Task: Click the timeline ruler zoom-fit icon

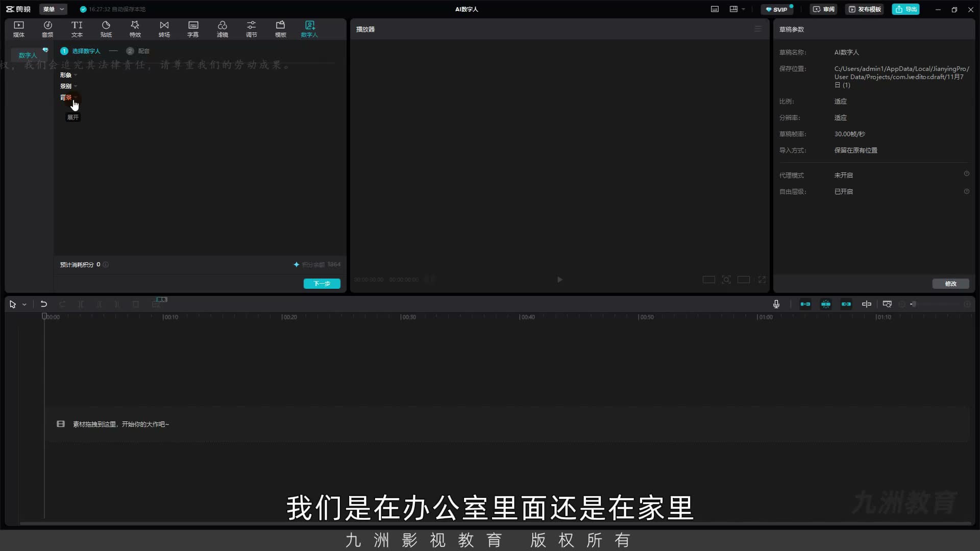Action: pyautogui.click(x=887, y=304)
